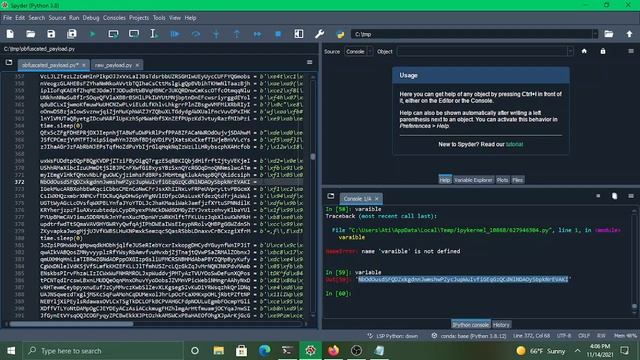
Task: Open the Consoles menu
Action: 114,18
